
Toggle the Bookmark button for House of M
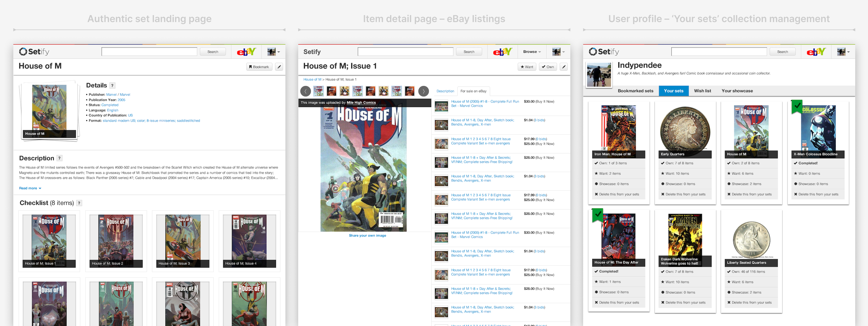click(259, 67)
